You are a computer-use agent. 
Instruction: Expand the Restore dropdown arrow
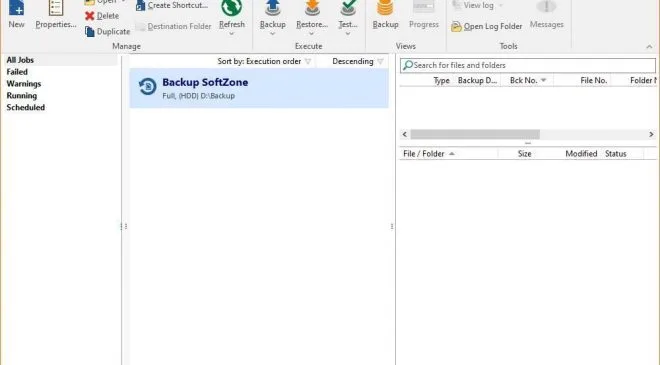pos(311,34)
